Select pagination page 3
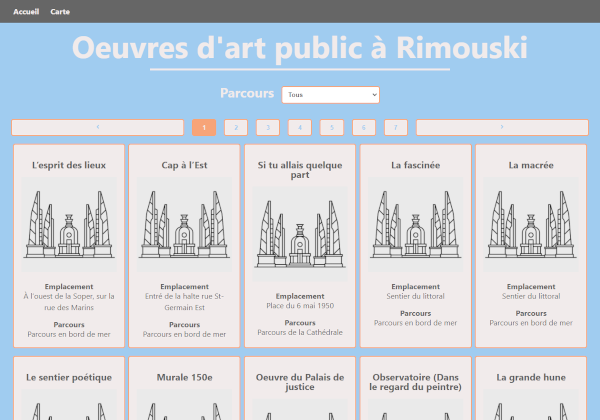This screenshot has width=600, height=420. pos(268,127)
